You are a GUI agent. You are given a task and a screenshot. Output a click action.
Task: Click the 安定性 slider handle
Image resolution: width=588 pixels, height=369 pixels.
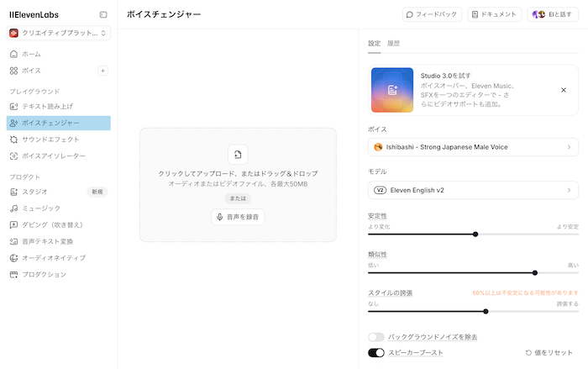click(475, 235)
